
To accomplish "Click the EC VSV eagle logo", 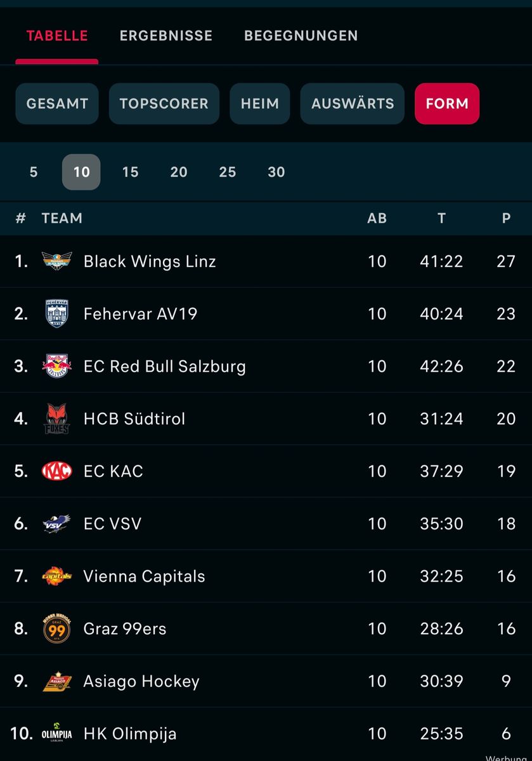I will 56,524.
